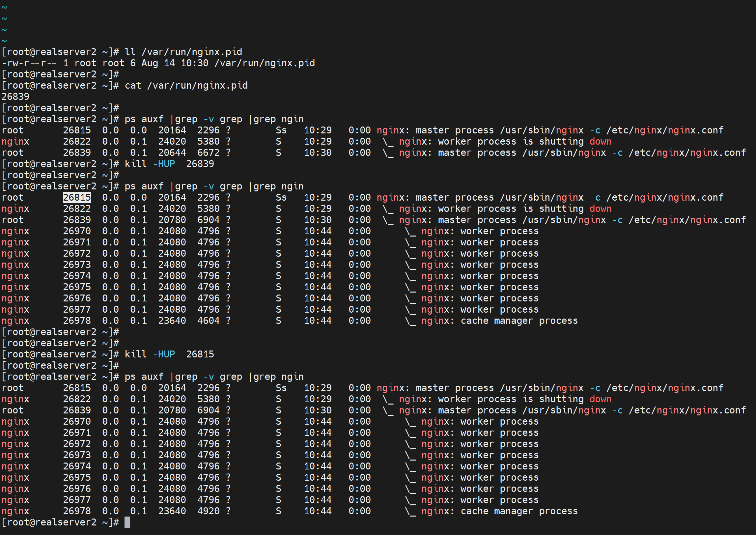The width and height of the screenshot is (756, 535).
Task: Click the first 'kill -HUP 26839' command text
Action: click(169, 164)
